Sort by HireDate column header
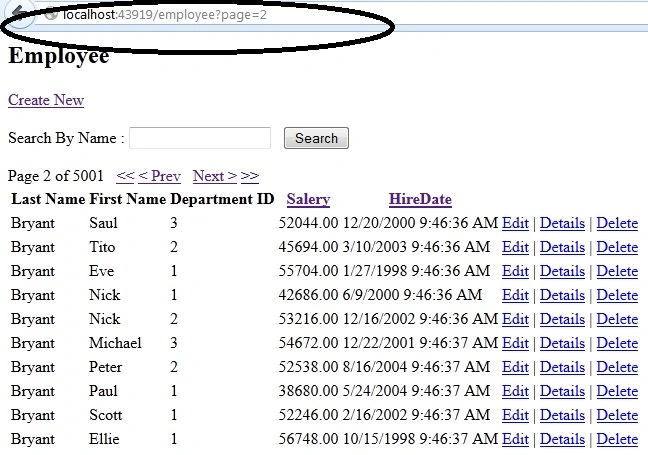 click(420, 199)
